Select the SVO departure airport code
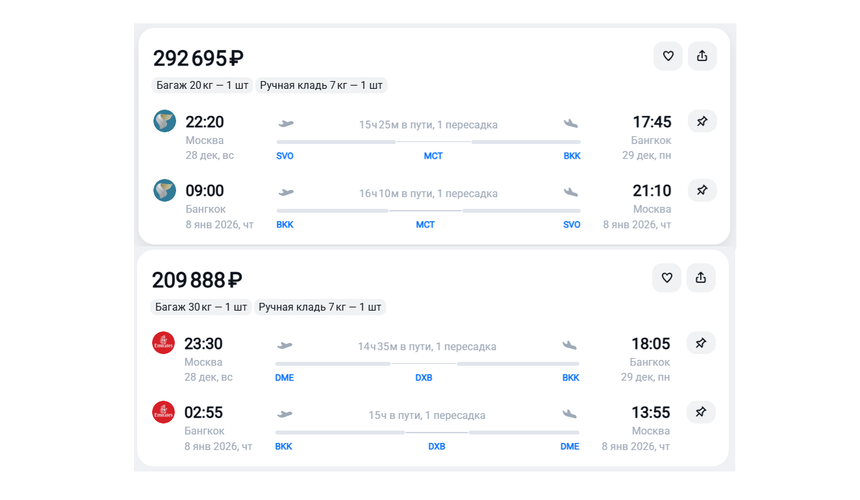860x500 pixels. pos(285,156)
